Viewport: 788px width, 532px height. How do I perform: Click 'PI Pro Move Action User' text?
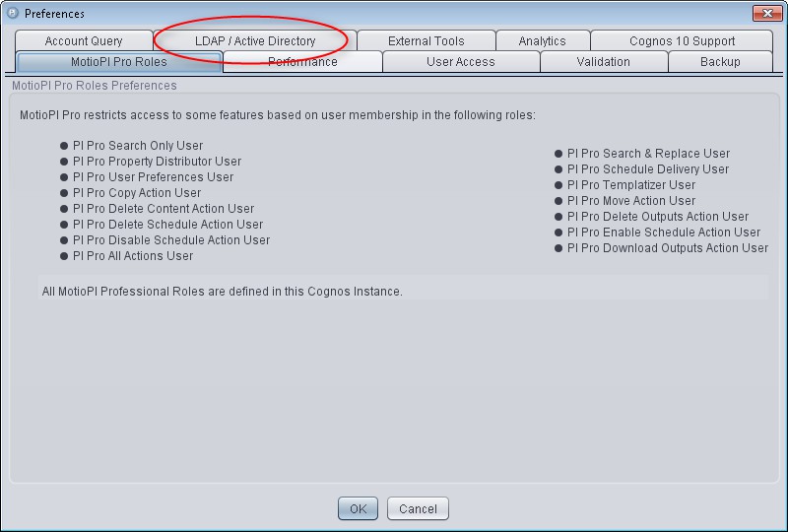[631, 201]
